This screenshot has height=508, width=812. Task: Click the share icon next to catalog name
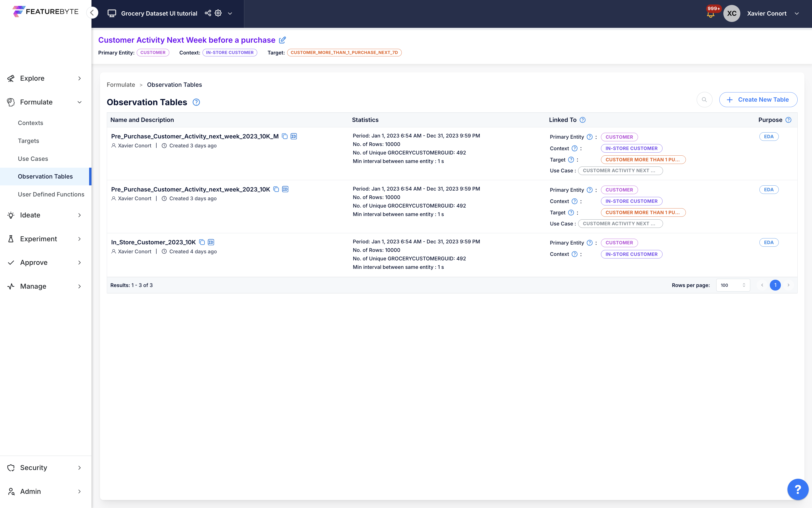click(x=208, y=13)
